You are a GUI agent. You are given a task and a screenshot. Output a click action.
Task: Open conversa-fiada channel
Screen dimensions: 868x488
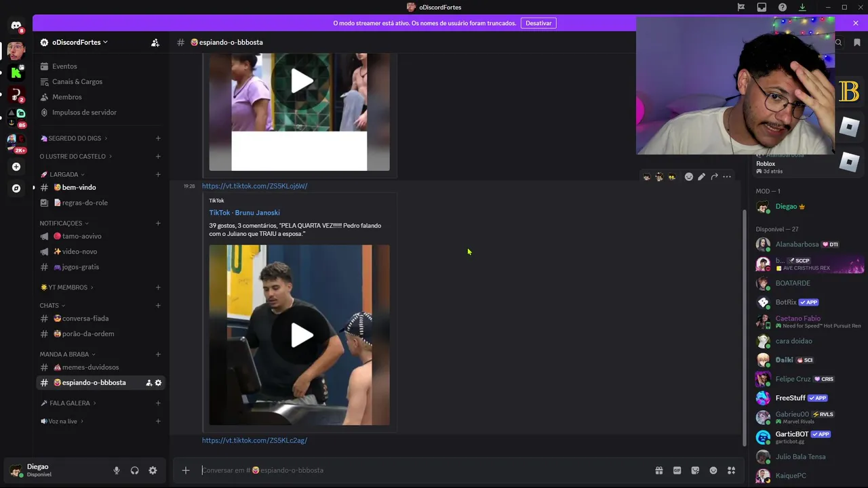(x=100, y=319)
